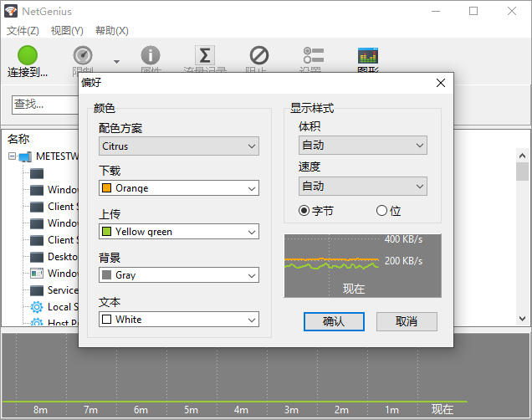Select the first Windo process icon

pyautogui.click(x=36, y=190)
